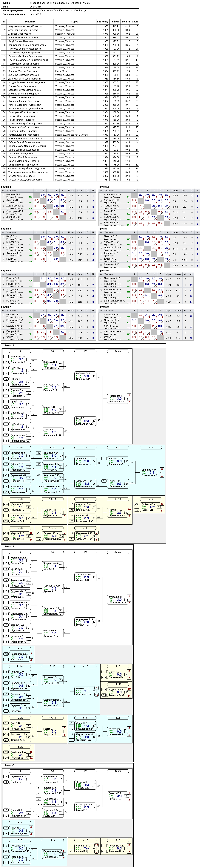The image size is (202, 868).
Task: Click the Год рожд. column header
Action: point(103,22)
